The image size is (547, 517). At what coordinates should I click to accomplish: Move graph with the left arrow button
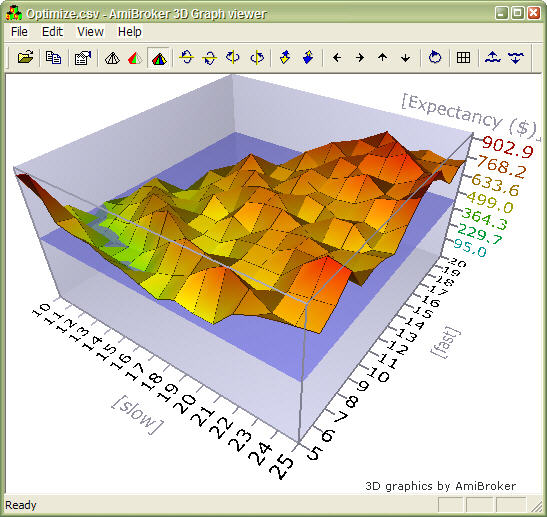pyautogui.click(x=337, y=57)
